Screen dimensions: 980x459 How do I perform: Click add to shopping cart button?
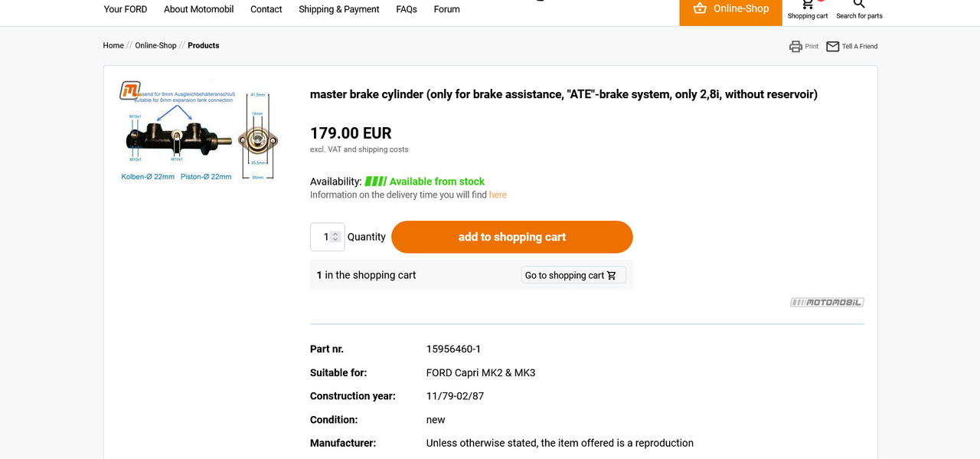[512, 237]
